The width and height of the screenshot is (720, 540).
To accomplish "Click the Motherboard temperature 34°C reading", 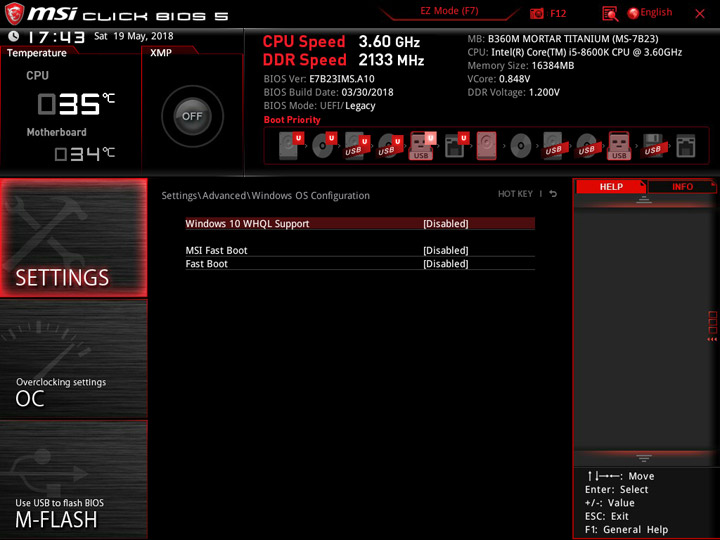I will [84, 154].
